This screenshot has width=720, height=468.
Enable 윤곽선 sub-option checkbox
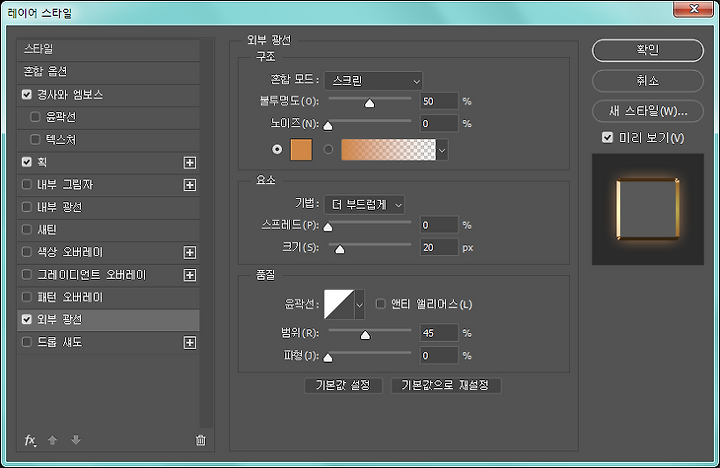coord(35,117)
